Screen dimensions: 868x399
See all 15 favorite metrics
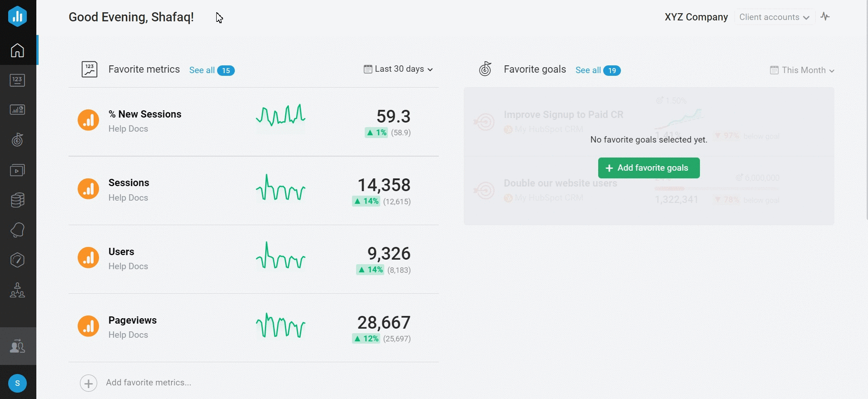(x=211, y=70)
